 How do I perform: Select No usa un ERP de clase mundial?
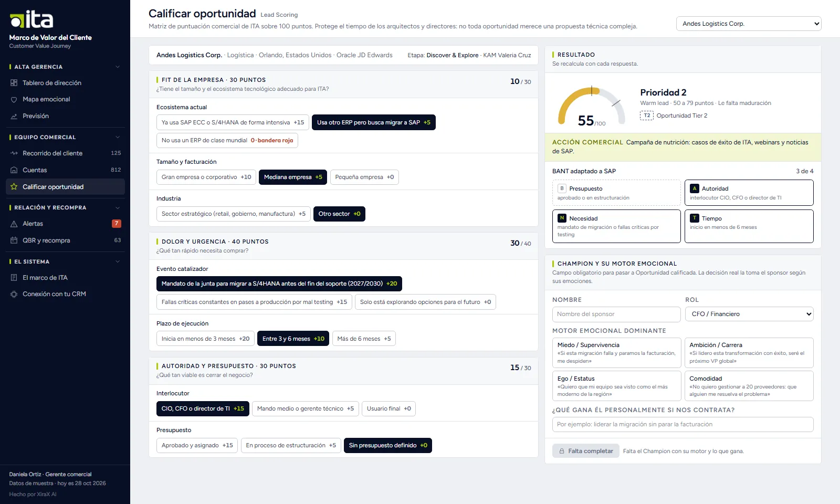pos(227,140)
